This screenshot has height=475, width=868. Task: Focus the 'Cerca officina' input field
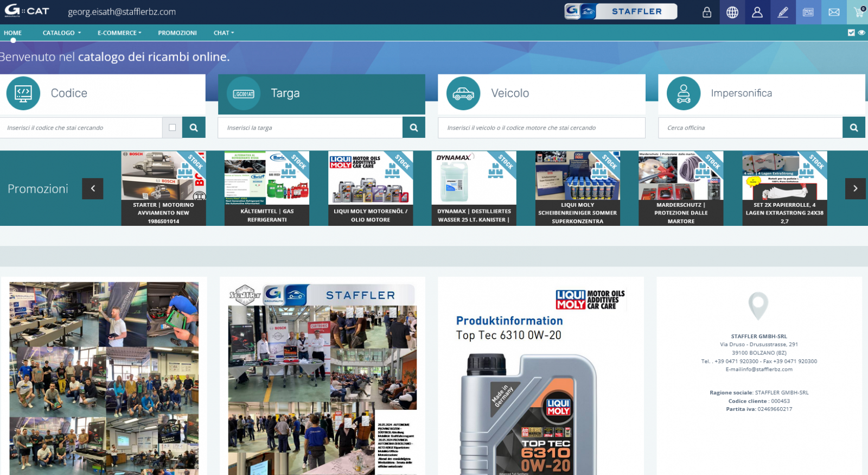pyautogui.click(x=750, y=128)
